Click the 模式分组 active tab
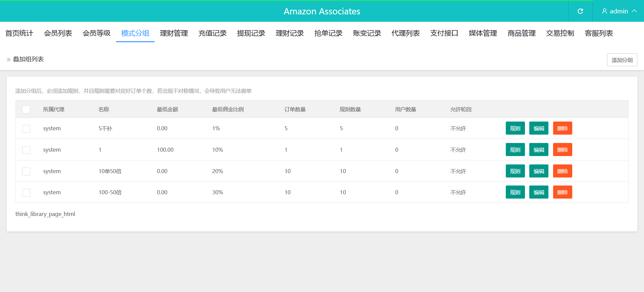The width and height of the screenshot is (644, 292). coord(135,33)
